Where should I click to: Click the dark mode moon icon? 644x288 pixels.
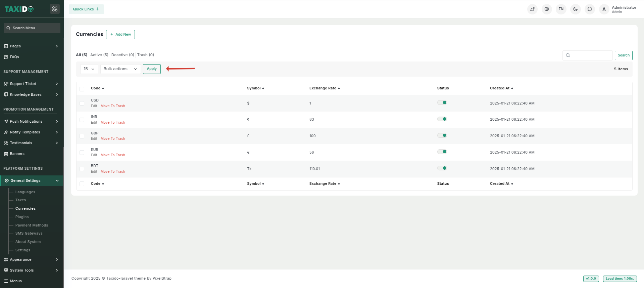[575, 9]
